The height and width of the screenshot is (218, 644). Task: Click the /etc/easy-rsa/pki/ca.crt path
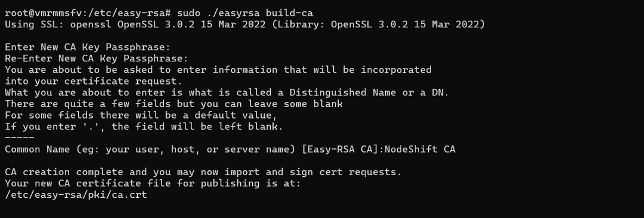[76, 195]
